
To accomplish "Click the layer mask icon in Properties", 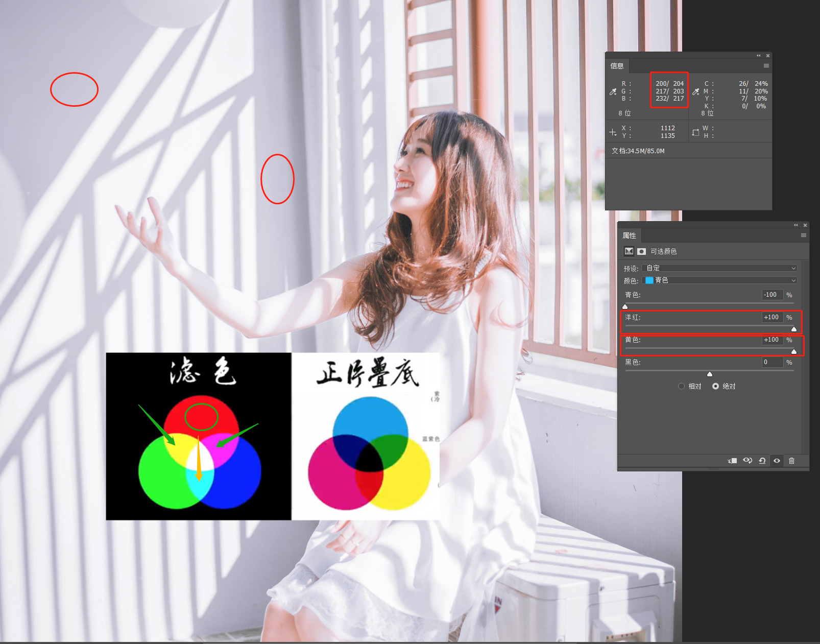I will click(641, 251).
